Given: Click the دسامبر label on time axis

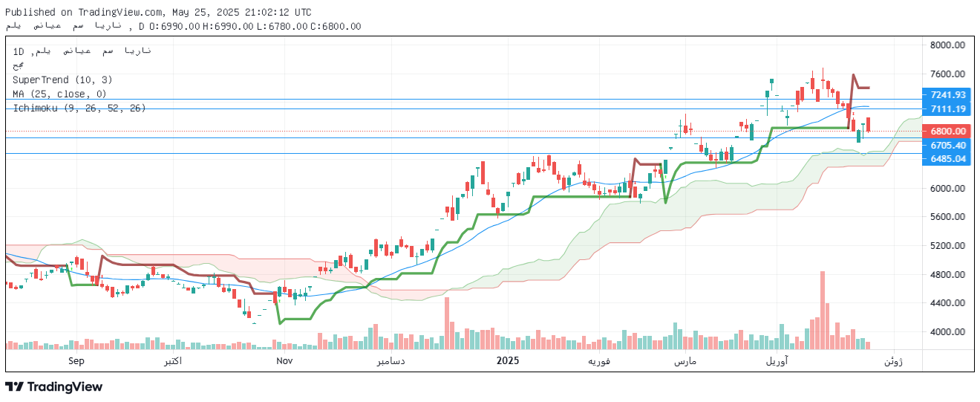Looking at the screenshot, I should pos(391,361).
